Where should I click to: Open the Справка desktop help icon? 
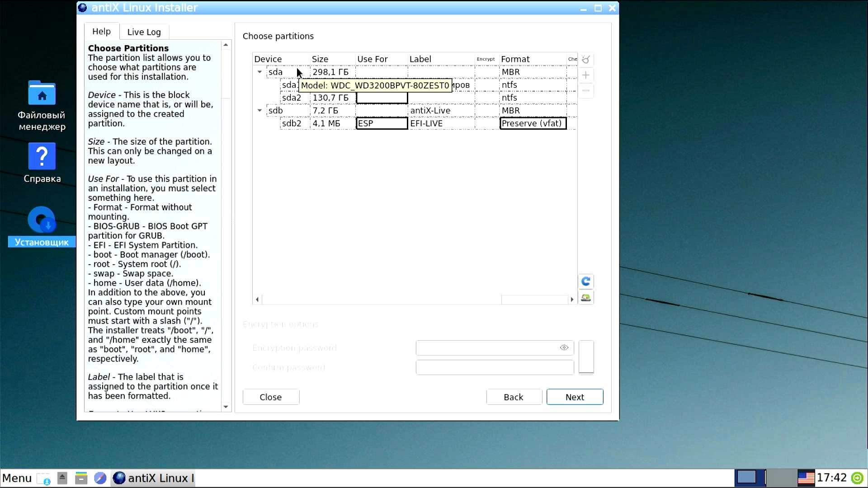(42, 163)
